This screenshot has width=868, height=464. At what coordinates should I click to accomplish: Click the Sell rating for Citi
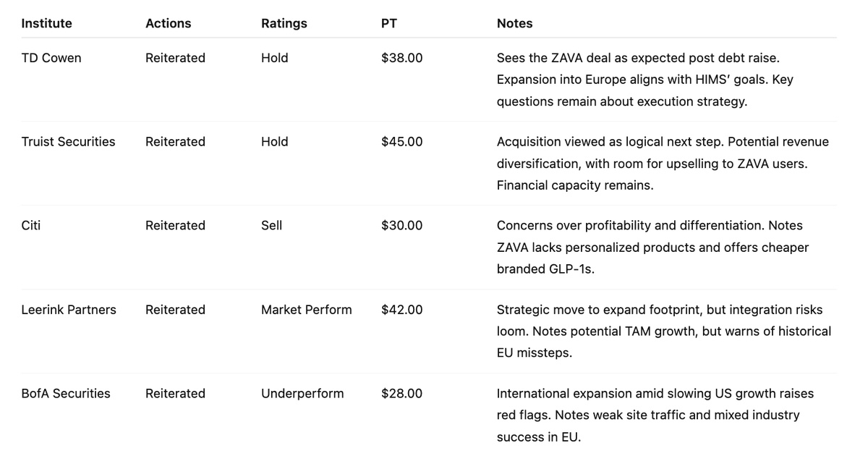273,226
